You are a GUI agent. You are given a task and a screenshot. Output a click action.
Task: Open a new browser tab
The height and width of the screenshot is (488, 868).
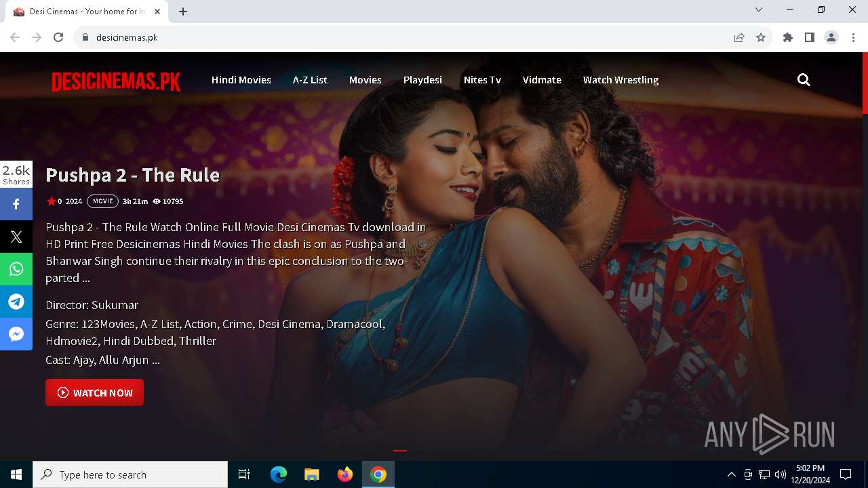(183, 12)
